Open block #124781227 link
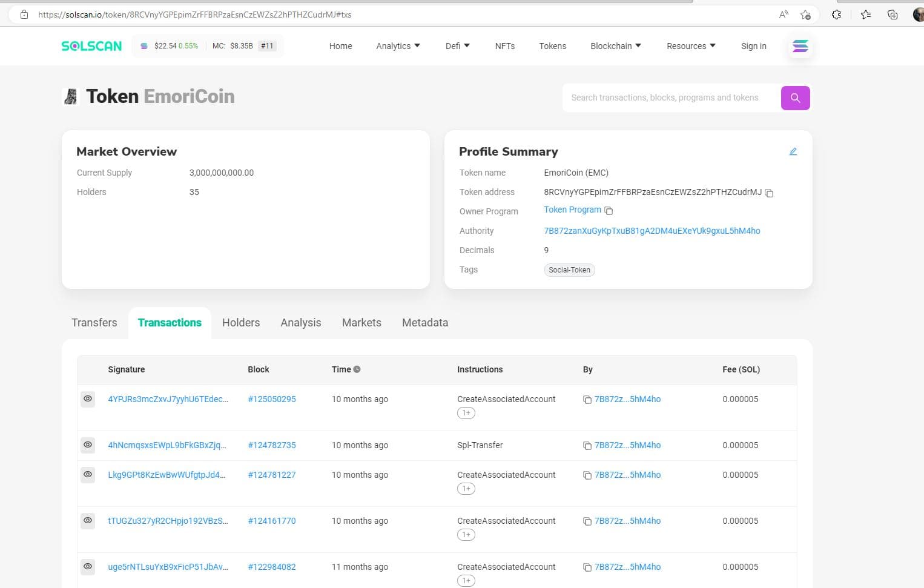 [x=271, y=475]
